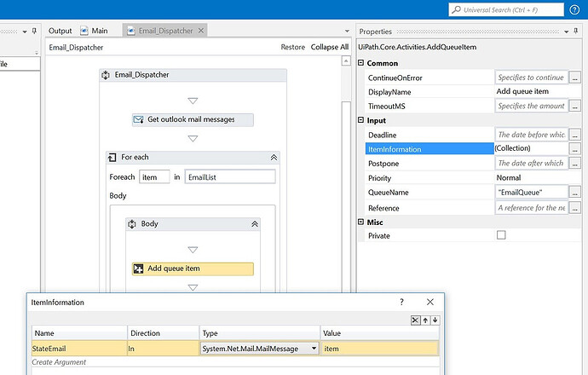Collapse the For each activity

click(274, 158)
